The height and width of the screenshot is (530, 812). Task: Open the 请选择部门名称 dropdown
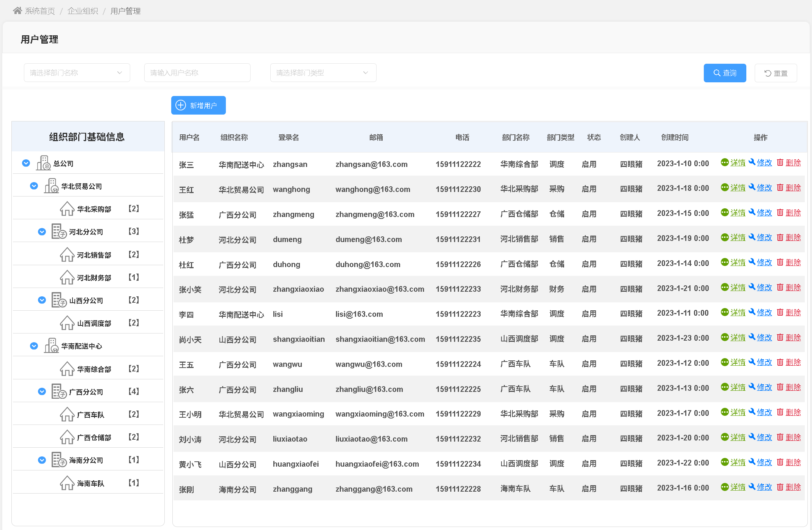[77, 72]
